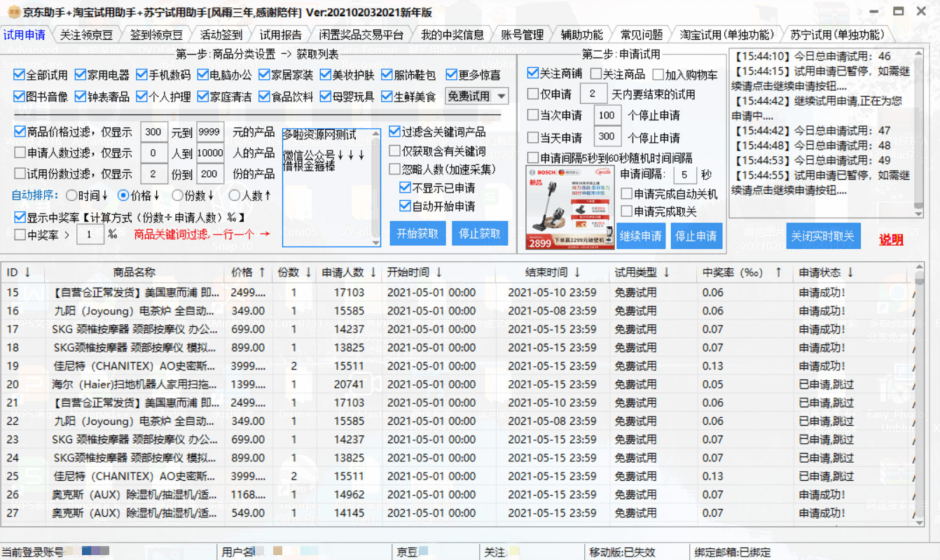The height and width of the screenshot is (560, 940).
Task: Switch to 账号管理 tab
Action: pyautogui.click(x=522, y=35)
